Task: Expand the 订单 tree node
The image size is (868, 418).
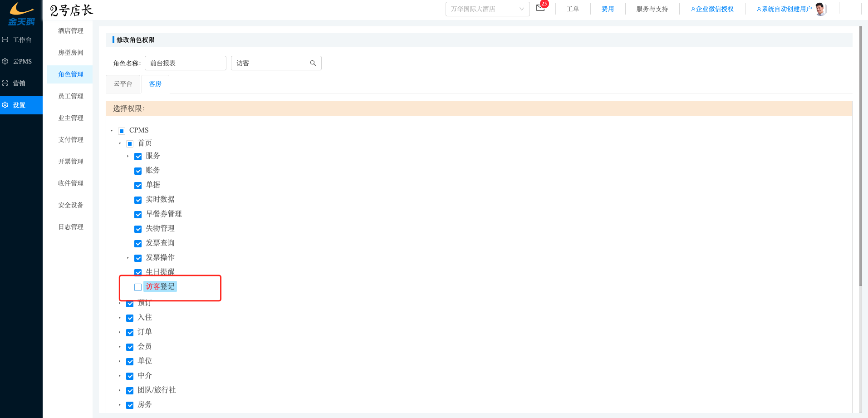Action: pos(120,332)
